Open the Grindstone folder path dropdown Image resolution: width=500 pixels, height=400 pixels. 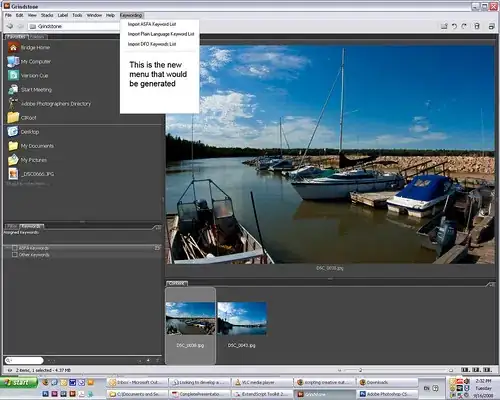[x=73, y=26]
